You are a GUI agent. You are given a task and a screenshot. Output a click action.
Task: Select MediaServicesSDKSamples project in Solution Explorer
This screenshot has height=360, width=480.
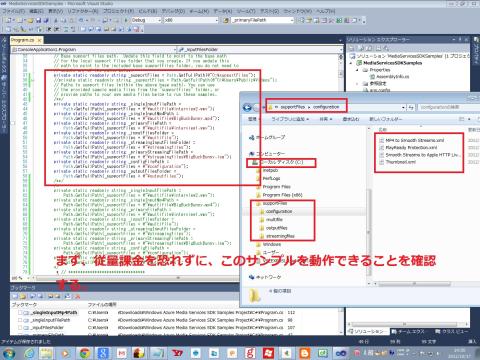coord(389,63)
